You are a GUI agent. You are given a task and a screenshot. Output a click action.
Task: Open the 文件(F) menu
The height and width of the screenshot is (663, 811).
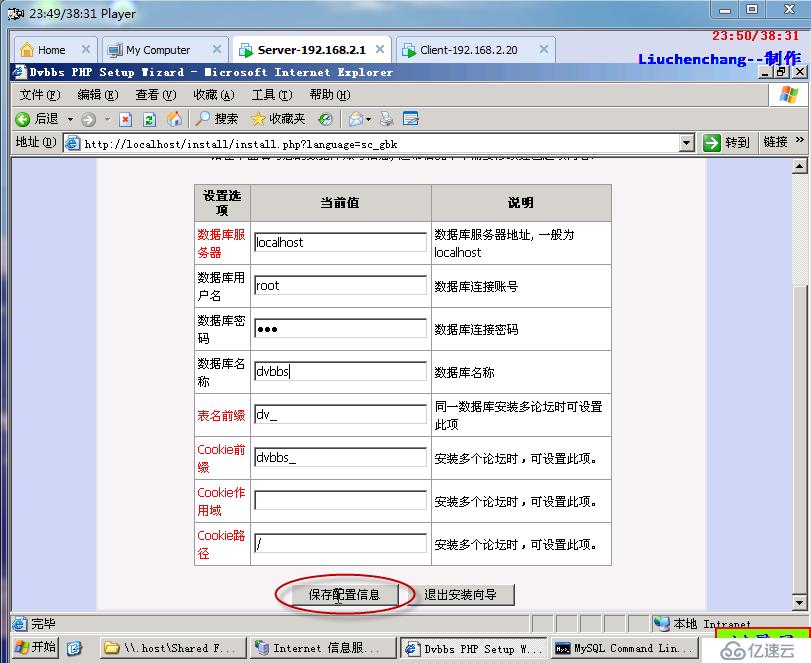point(40,95)
